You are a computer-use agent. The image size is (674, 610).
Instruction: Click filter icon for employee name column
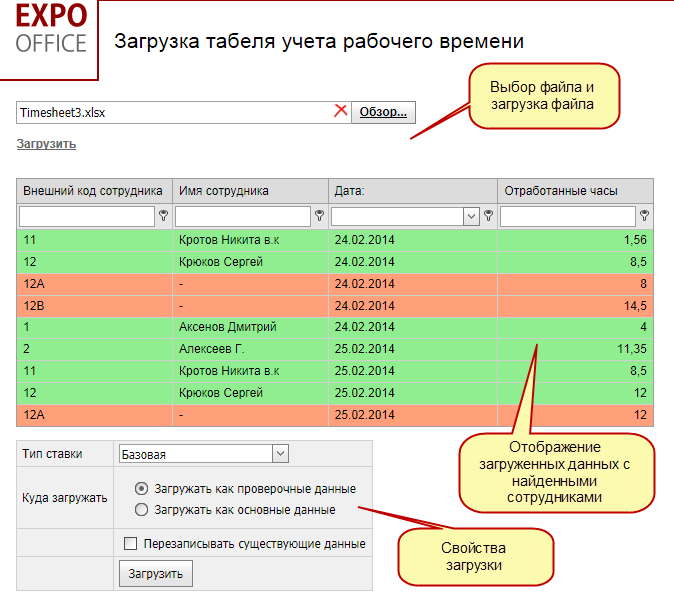(x=319, y=216)
